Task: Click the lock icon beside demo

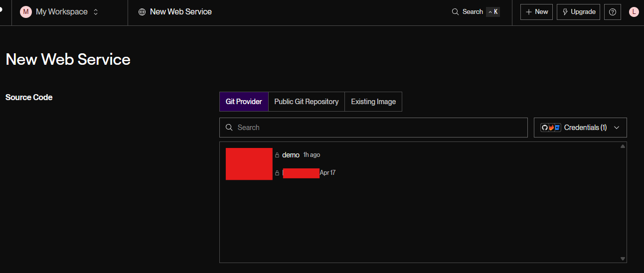Action: [277, 155]
